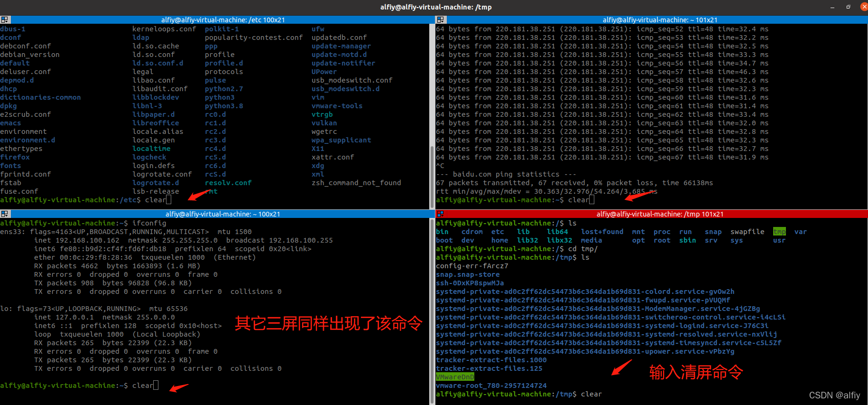Click the 'cd tmp/' command line

click(517, 249)
